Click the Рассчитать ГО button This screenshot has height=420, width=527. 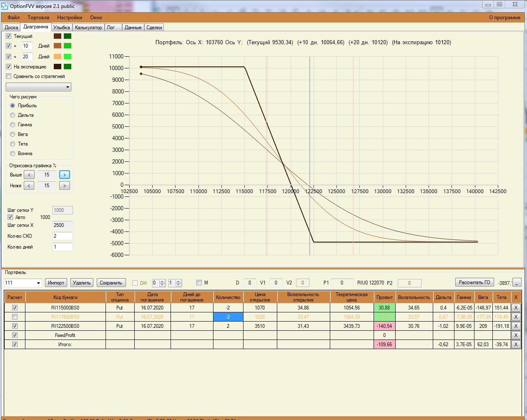pos(474,282)
